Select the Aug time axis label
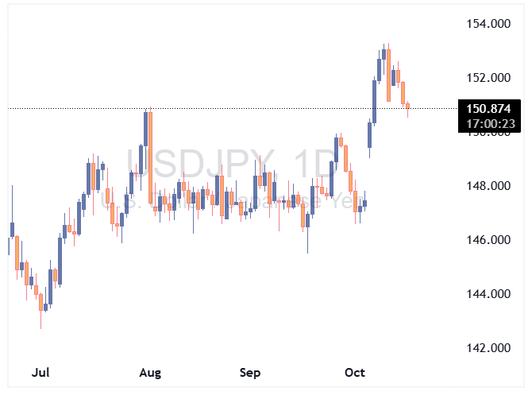532x399 pixels. 149,372
